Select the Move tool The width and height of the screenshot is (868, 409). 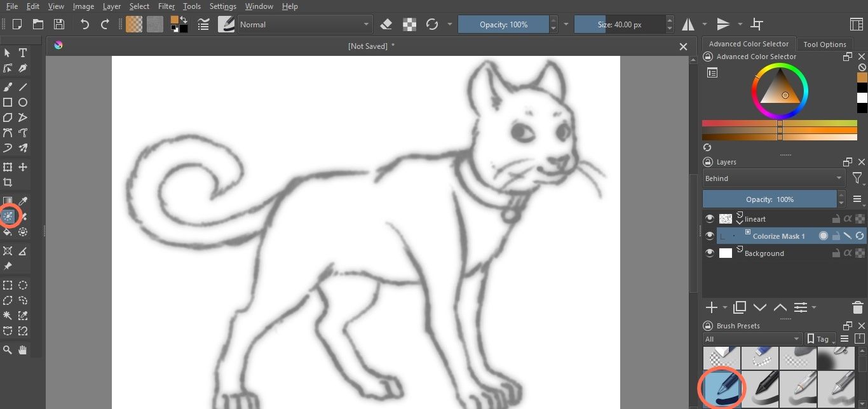click(23, 167)
